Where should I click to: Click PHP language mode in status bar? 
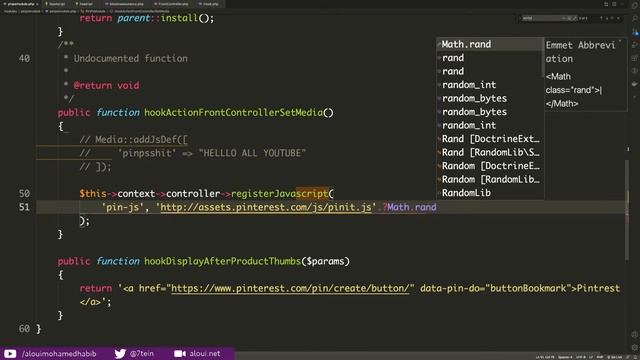(600, 357)
